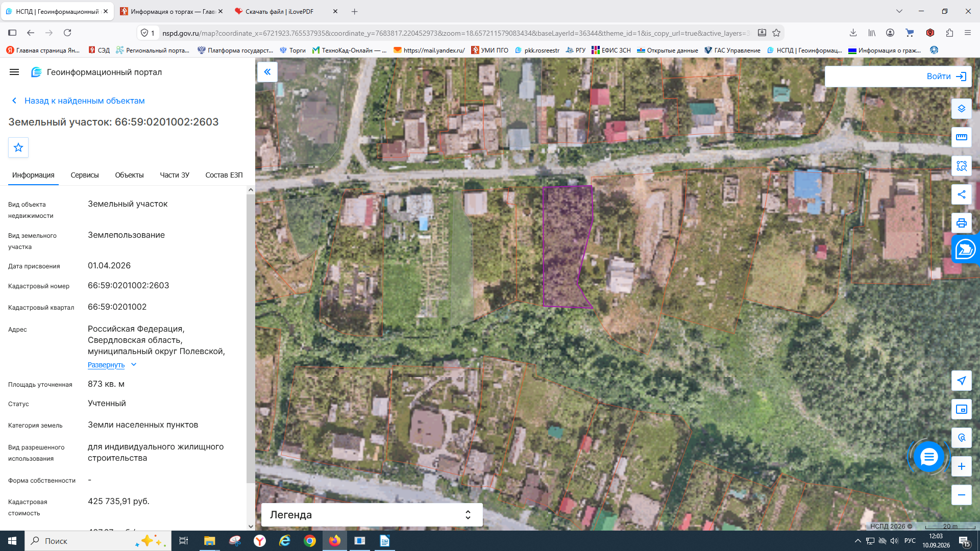Launch Google Chrome from taskbar

coord(309,541)
